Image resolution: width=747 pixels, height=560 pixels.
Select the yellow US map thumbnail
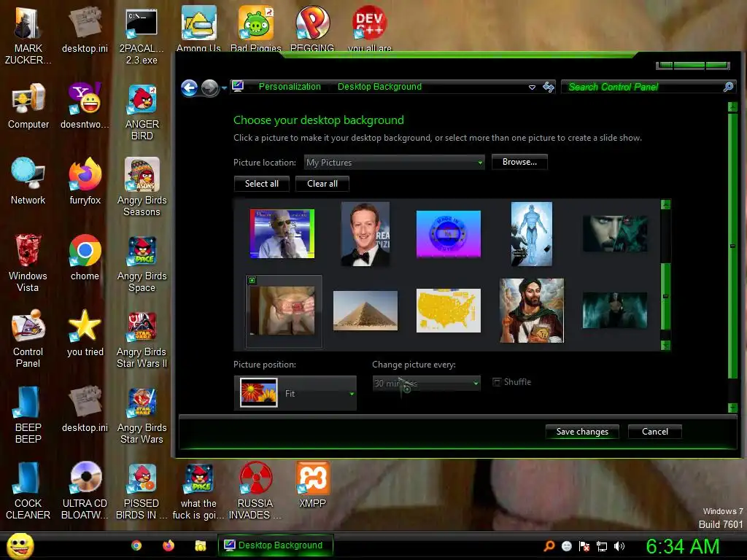click(449, 311)
